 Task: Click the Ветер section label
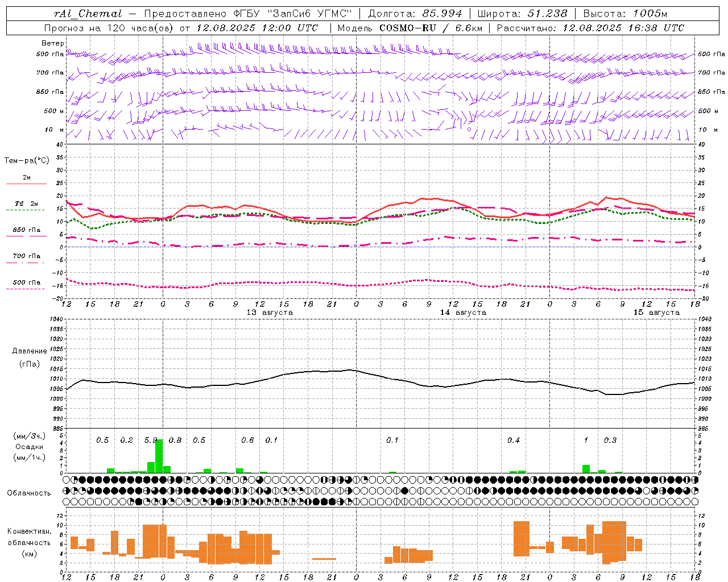tap(52, 43)
